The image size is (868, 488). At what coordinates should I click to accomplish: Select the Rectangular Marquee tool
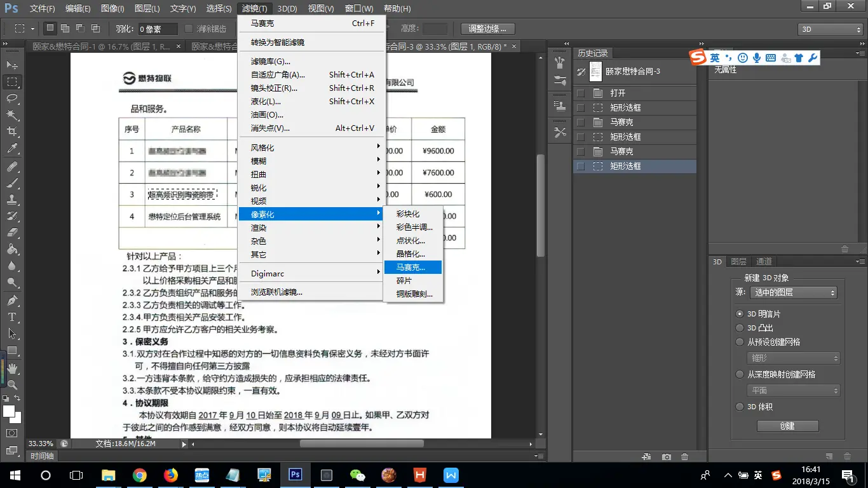click(12, 82)
